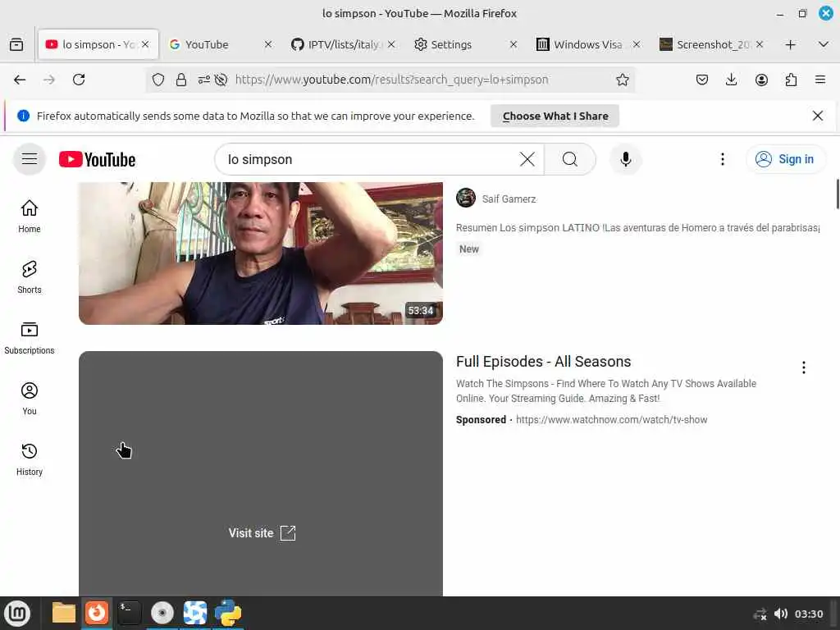This screenshot has width=840, height=630.
Task: Open the Linux Mint start menu
Action: tap(18, 613)
